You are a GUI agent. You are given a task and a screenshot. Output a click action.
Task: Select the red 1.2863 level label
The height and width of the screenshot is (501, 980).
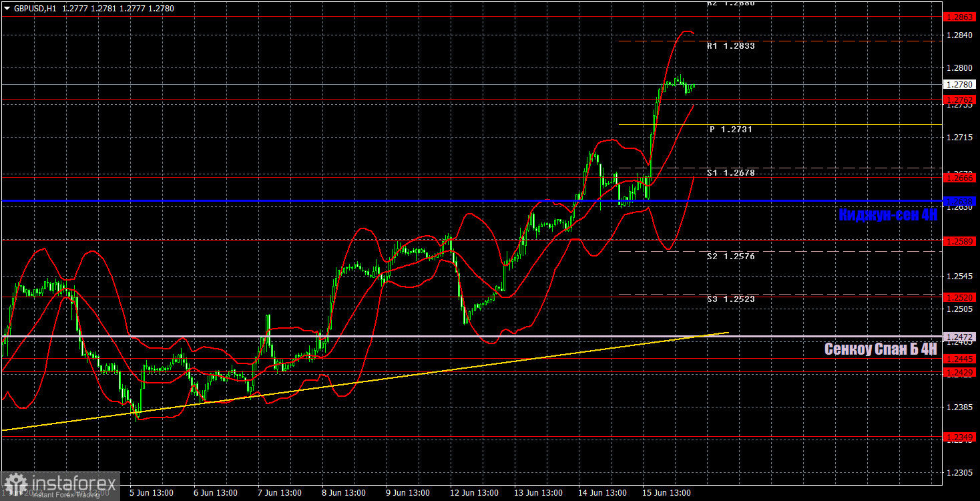pyautogui.click(x=959, y=16)
